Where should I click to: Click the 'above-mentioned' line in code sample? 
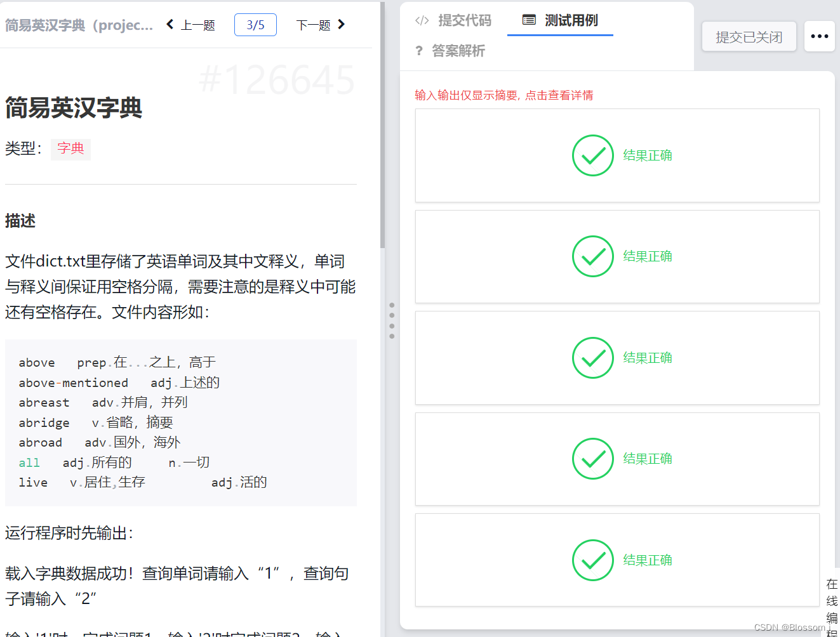pos(119,383)
